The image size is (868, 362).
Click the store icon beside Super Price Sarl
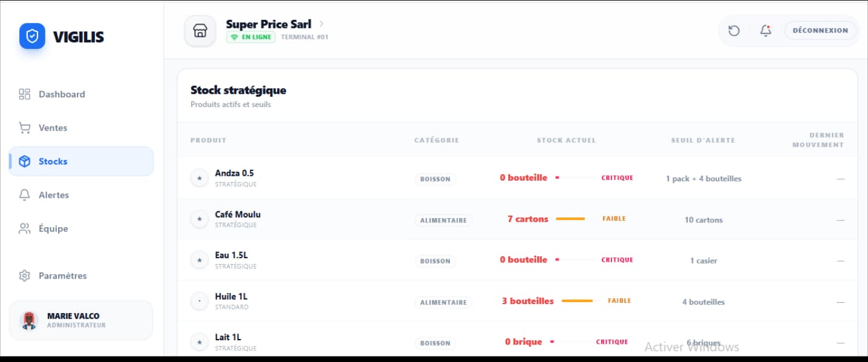click(x=200, y=31)
